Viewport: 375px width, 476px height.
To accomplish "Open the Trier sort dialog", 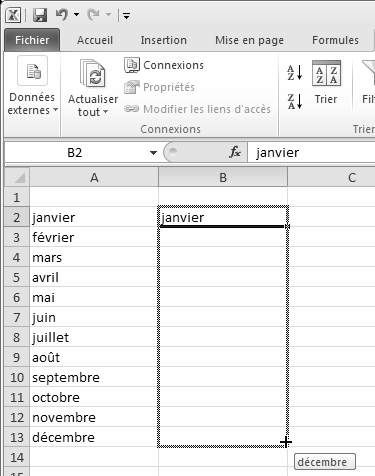I will [x=326, y=83].
